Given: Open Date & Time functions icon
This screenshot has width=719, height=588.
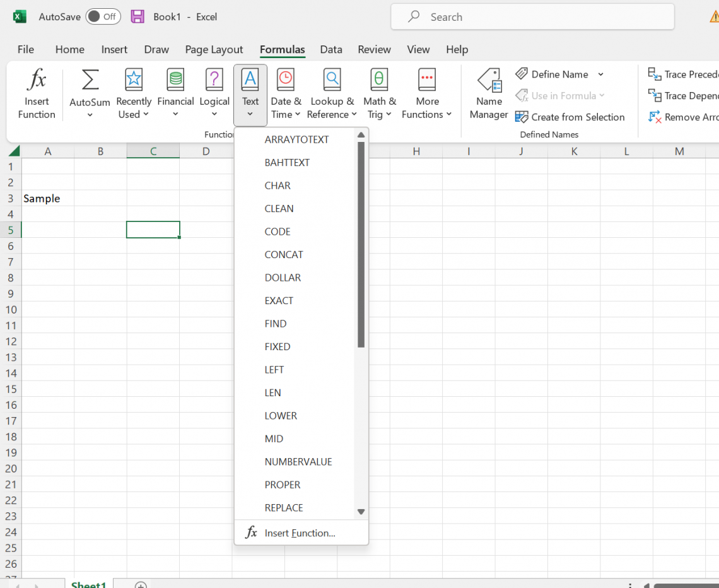Looking at the screenshot, I should (286, 81).
